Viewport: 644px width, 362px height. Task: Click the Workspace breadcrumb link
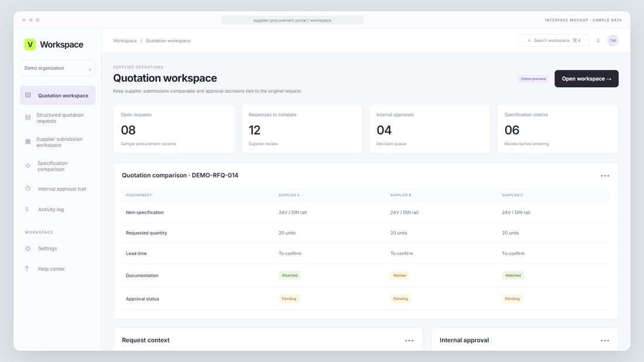pyautogui.click(x=125, y=40)
